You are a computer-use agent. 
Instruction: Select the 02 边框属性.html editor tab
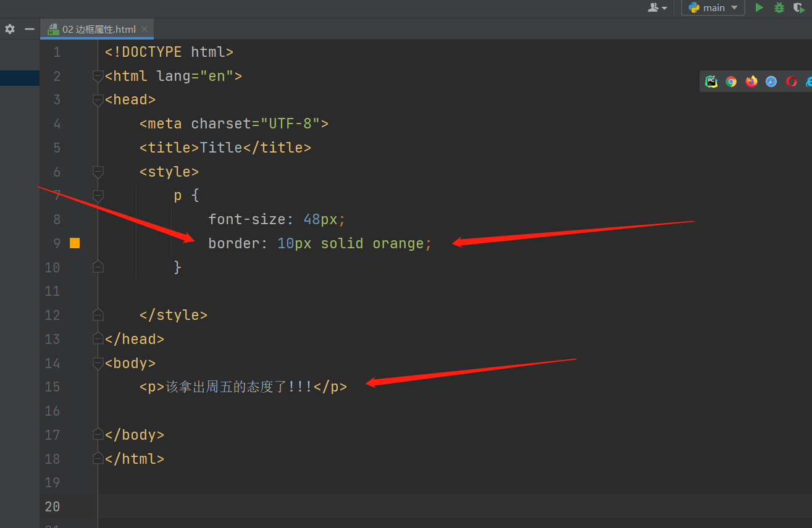(97, 29)
